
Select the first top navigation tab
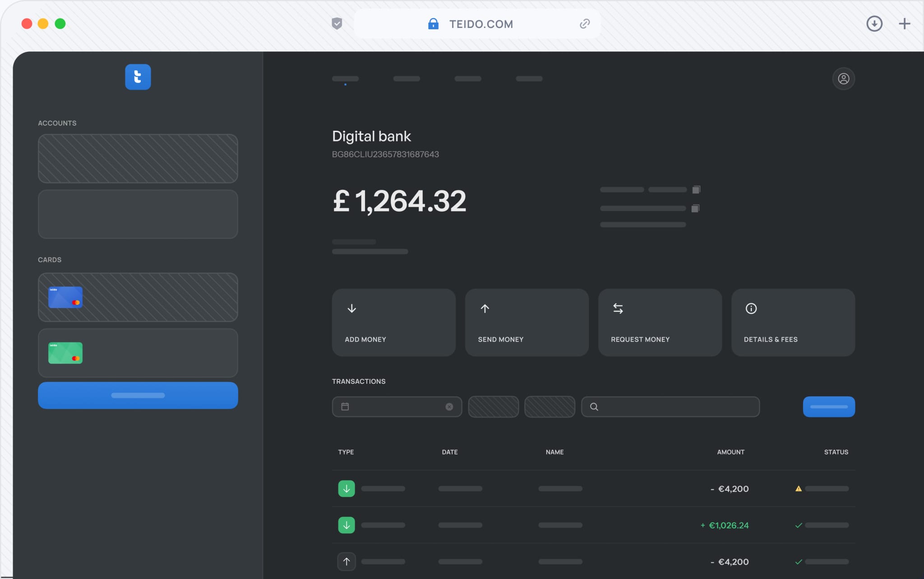pyautogui.click(x=346, y=79)
